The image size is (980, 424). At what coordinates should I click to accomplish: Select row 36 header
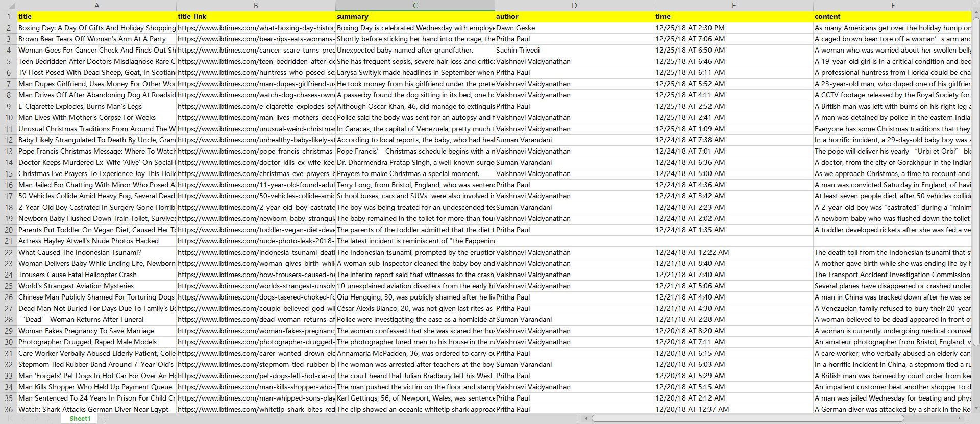pyautogui.click(x=8, y=409)
